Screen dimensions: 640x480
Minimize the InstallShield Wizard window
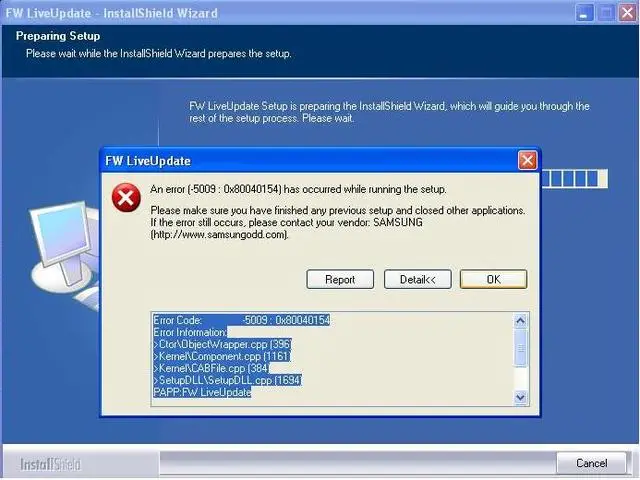pos(585,13)
